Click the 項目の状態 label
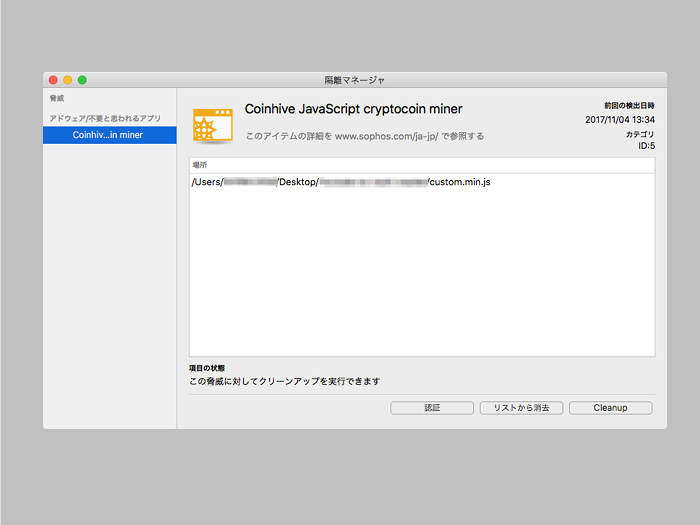This screenshot has height=525, width=700. [x=207, y=368]
